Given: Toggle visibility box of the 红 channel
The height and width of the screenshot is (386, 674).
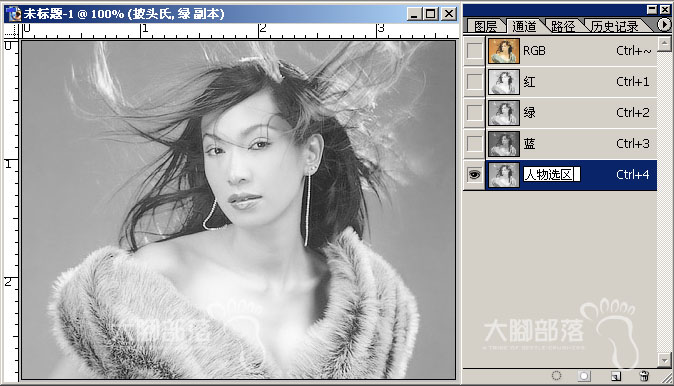Looking at the screenshot, I should pyautogui.click(x=475, y=82).
